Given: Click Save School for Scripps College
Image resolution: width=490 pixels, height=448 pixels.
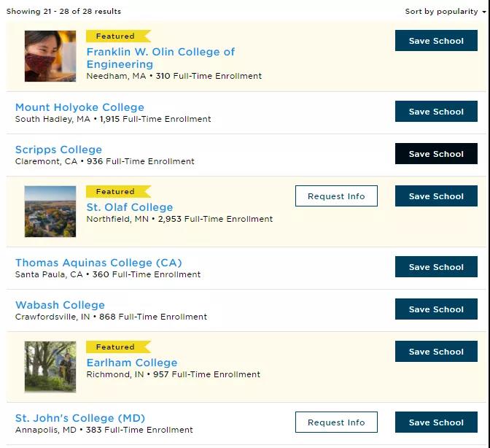Looking at the screenshot, I should pyautogui.click(x=436, y=153).
